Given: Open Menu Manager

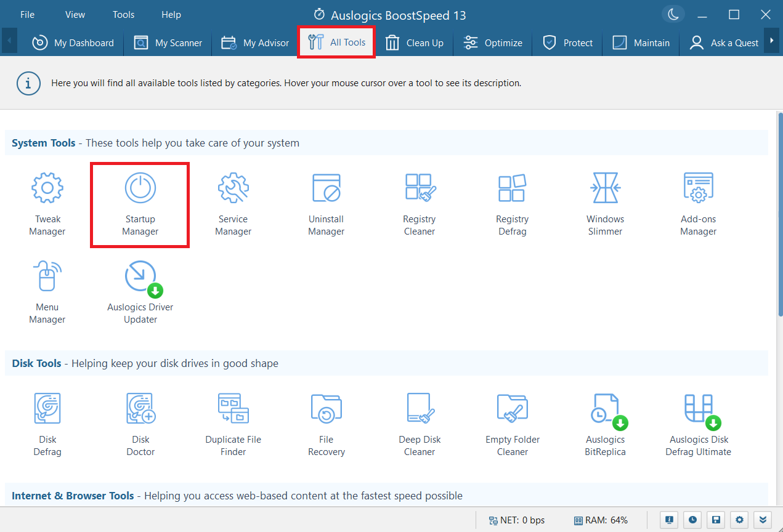Looking at the screenshot, I should tap(47, 292).
